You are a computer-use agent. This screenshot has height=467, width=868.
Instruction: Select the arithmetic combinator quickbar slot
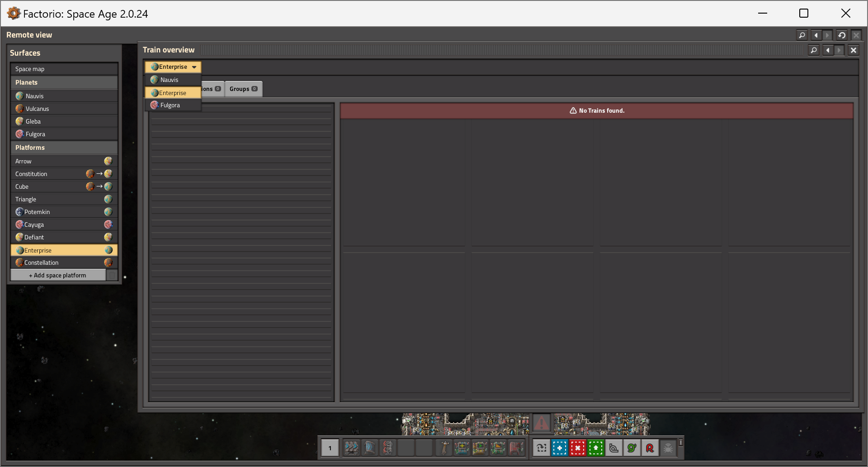[x=462, y=448]
